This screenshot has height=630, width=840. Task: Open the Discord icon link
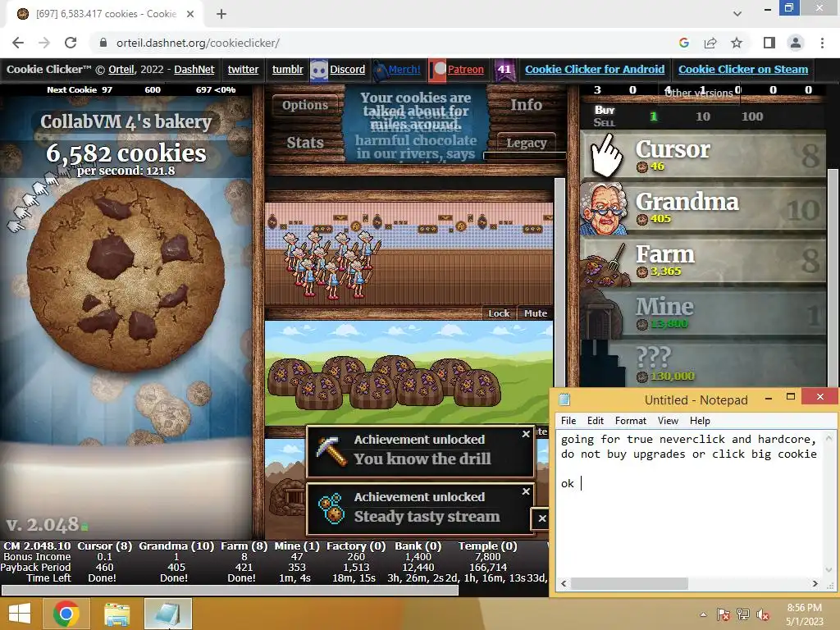point(319,70)
